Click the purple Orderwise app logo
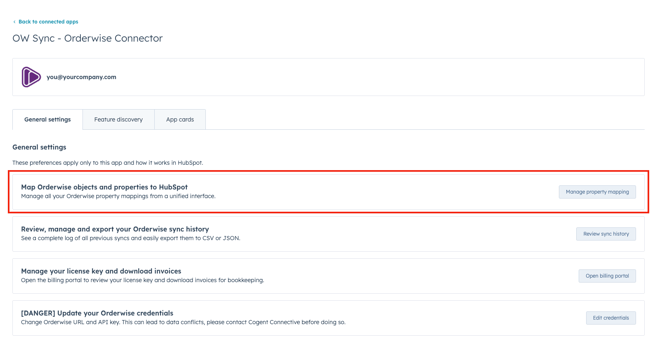 tap(31, 77)
